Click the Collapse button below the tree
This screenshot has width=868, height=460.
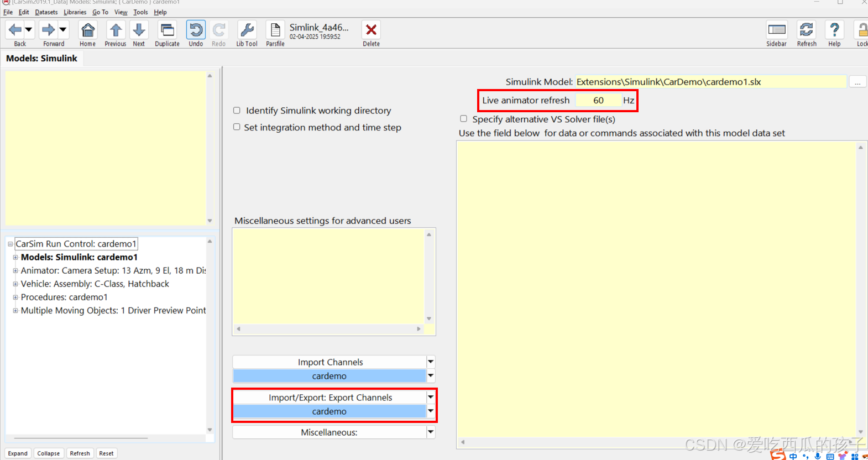point(48,453)
